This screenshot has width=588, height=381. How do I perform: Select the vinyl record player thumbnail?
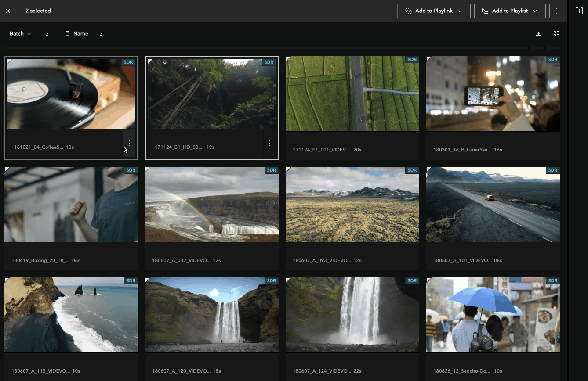click(71, 94)
